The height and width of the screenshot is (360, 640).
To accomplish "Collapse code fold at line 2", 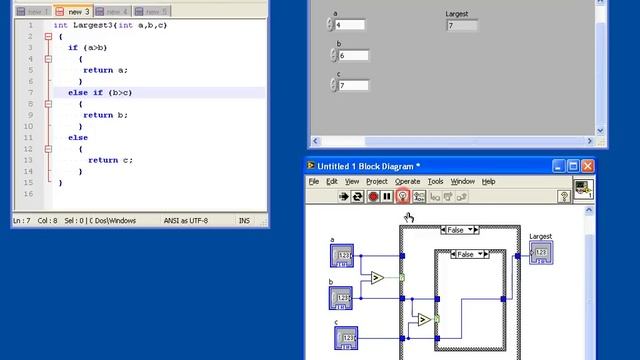I will 48,36.
